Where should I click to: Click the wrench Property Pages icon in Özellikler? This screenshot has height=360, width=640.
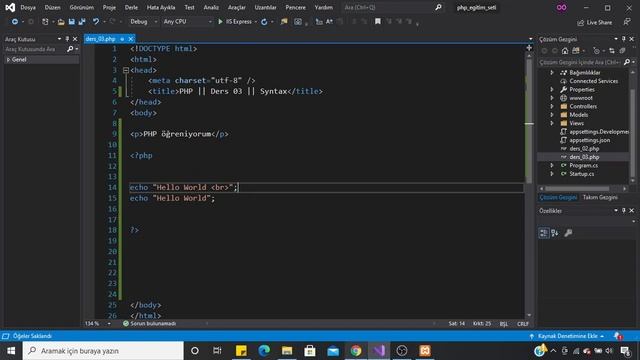coord(568,233)
